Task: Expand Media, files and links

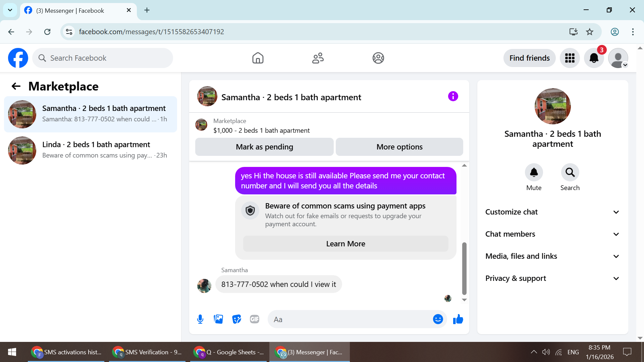Action: coord(552,256)
